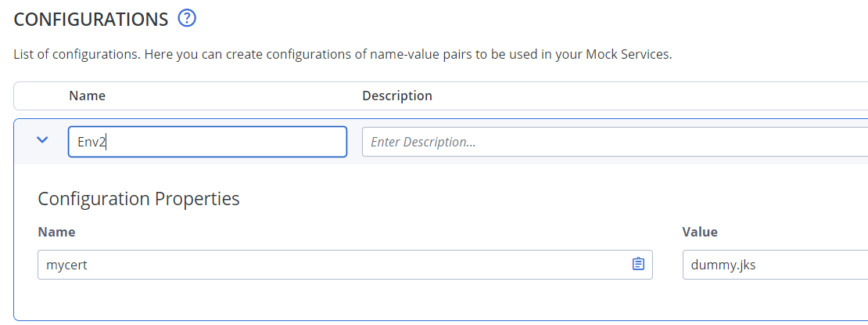Focus the Env2 configuration name field
868x325 pixels.
pyautogui.click(x=207, y=142)
